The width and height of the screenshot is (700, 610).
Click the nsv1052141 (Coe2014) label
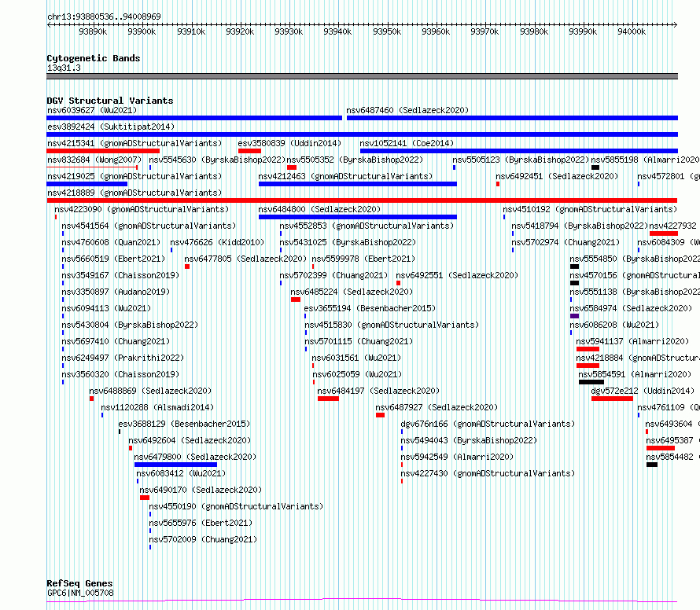(x=407, y=143)
